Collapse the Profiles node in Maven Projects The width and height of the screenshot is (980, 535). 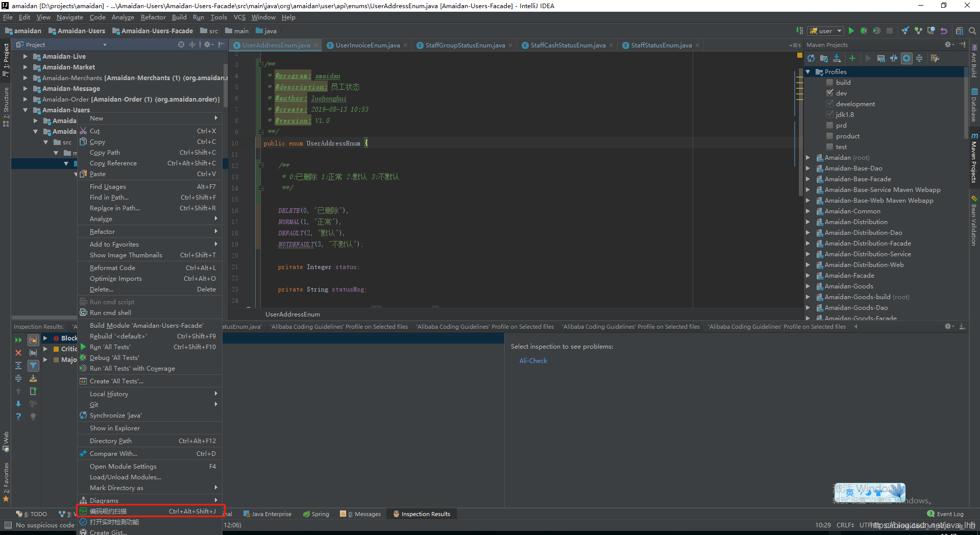click(808, 71)
